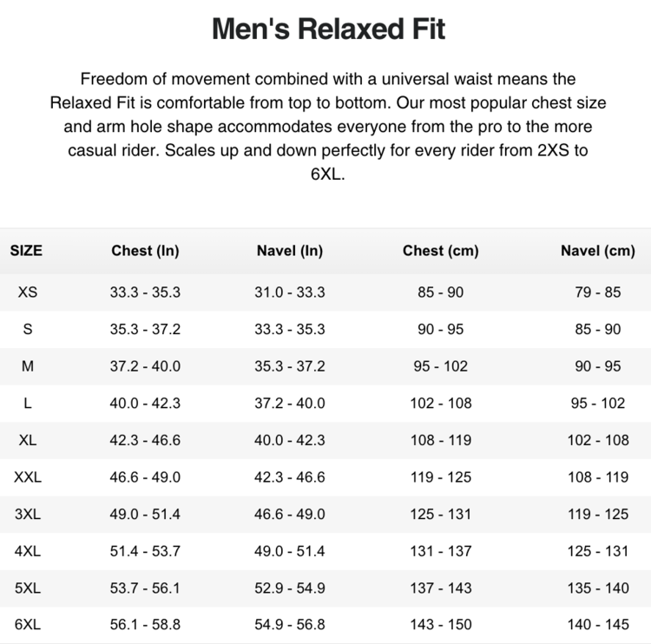
Task: Select the 6XL navel cm value 140 - 145
Action: [598, 625]
